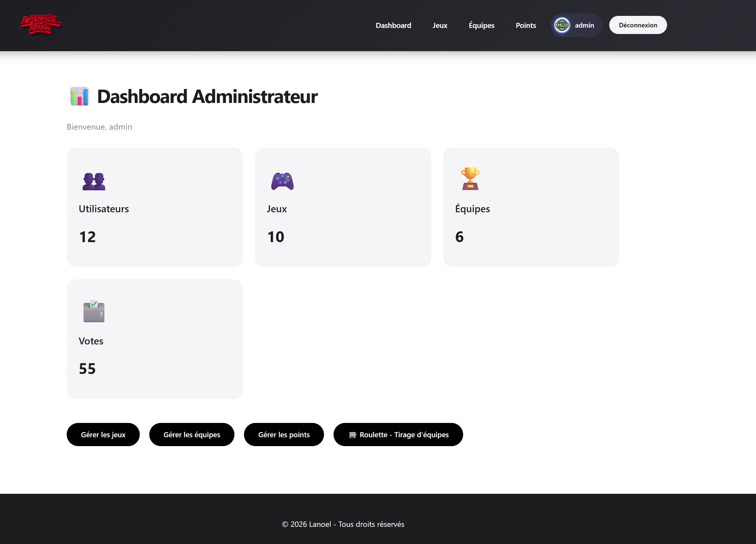756x544 pixels.
Task: Open the admin profile pill
Action: point(576,25)
